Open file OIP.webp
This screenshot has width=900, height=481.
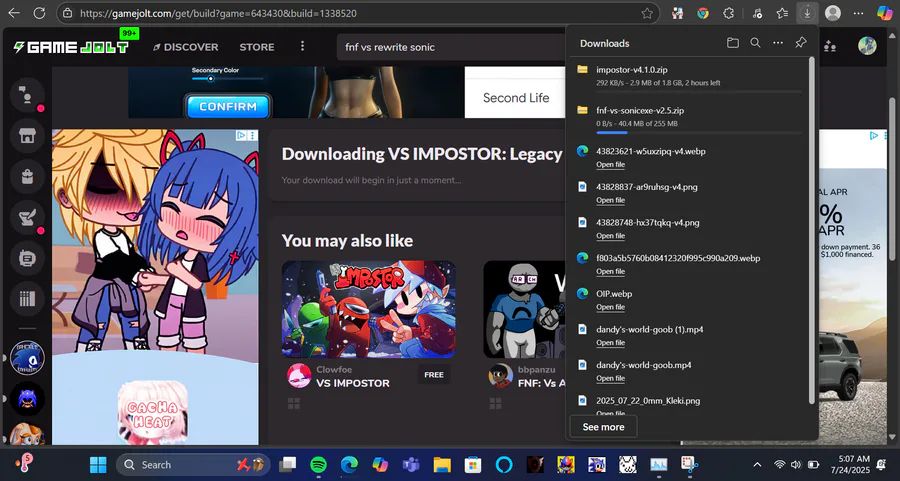pyautogui.click(x=610, y=307)
